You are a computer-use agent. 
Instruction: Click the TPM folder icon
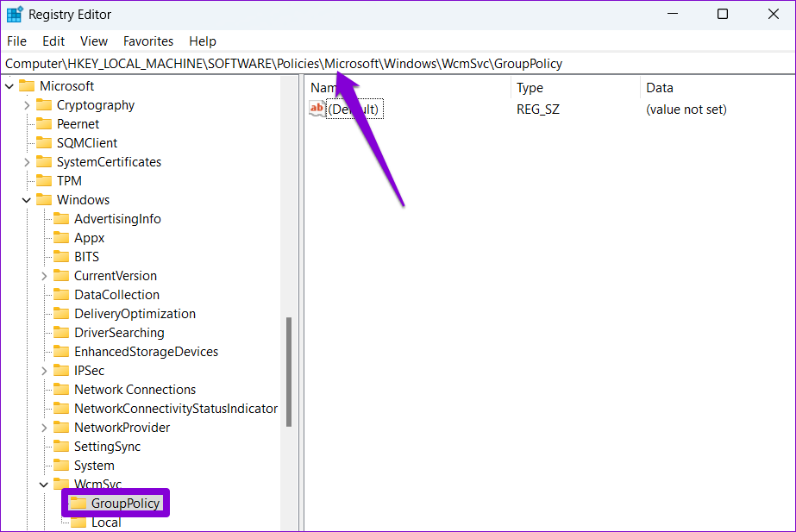[44, 181]
